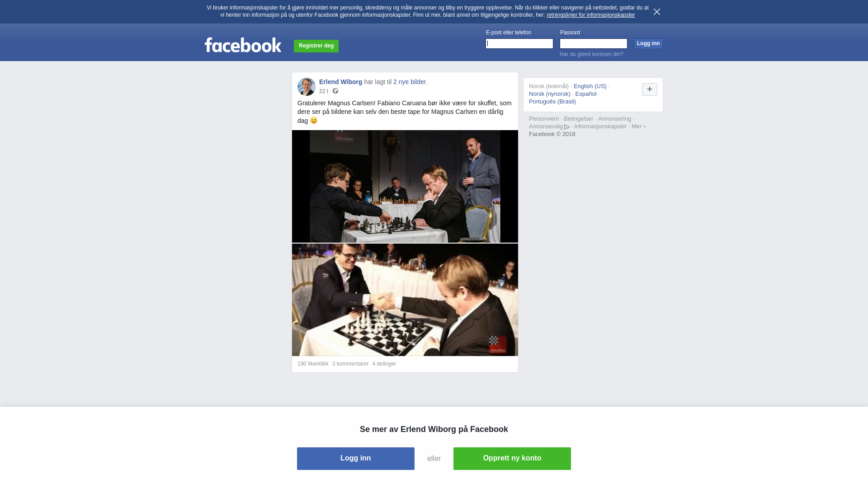The height and width of the screenshot is (488, 868).
Task: Click the Facebook logo
Action: click(243, 45)
